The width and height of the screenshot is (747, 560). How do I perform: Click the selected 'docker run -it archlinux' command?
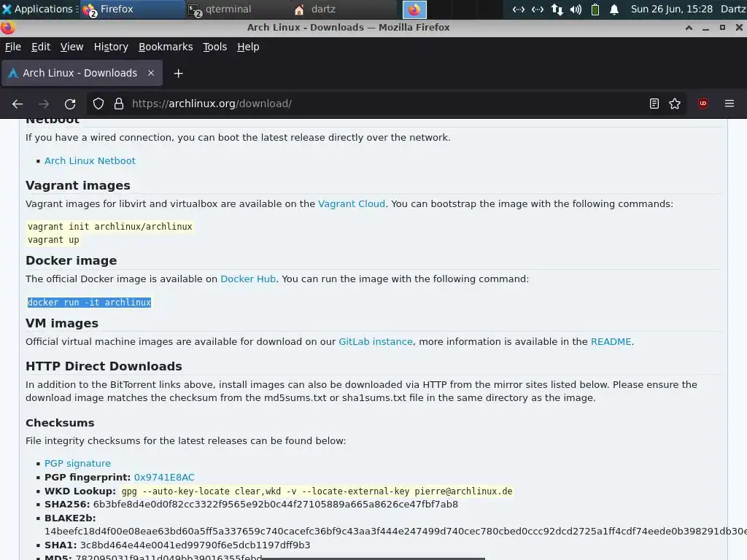pyautogui.click(x=89, y=303)
